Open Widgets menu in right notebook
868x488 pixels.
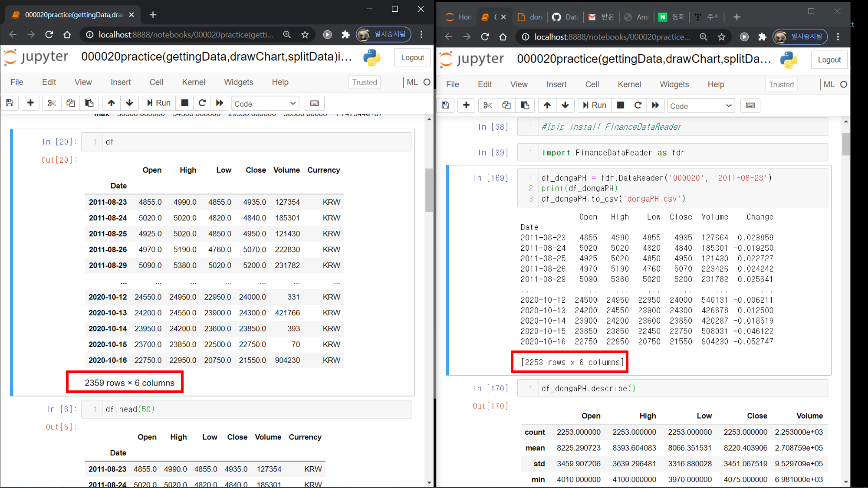pyautogui.click(x=674, y=85)
